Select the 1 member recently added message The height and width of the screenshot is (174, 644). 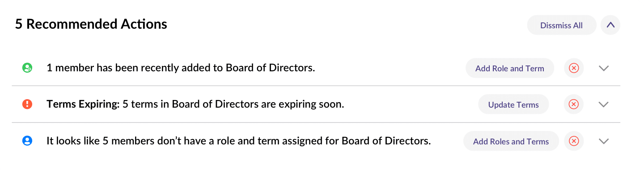click(x=181, y=68)
